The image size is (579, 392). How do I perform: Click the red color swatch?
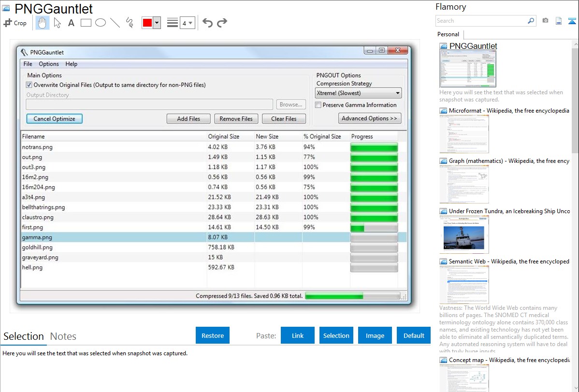(x=147, y=23)
